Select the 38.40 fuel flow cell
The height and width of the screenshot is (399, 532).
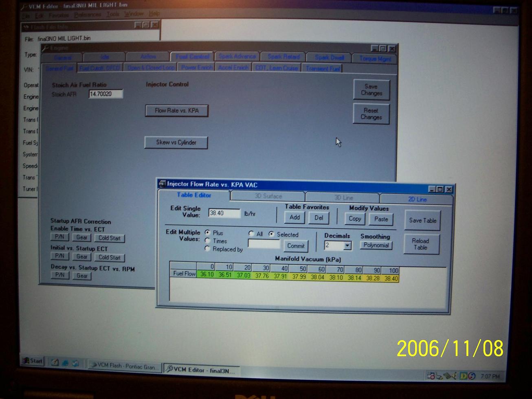391,278
